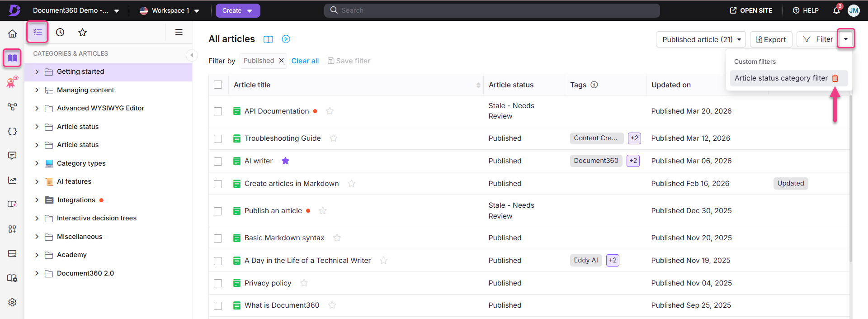Open the Interactive decision trees category
This screenshot has height=319, width=868.
(97, 218)
